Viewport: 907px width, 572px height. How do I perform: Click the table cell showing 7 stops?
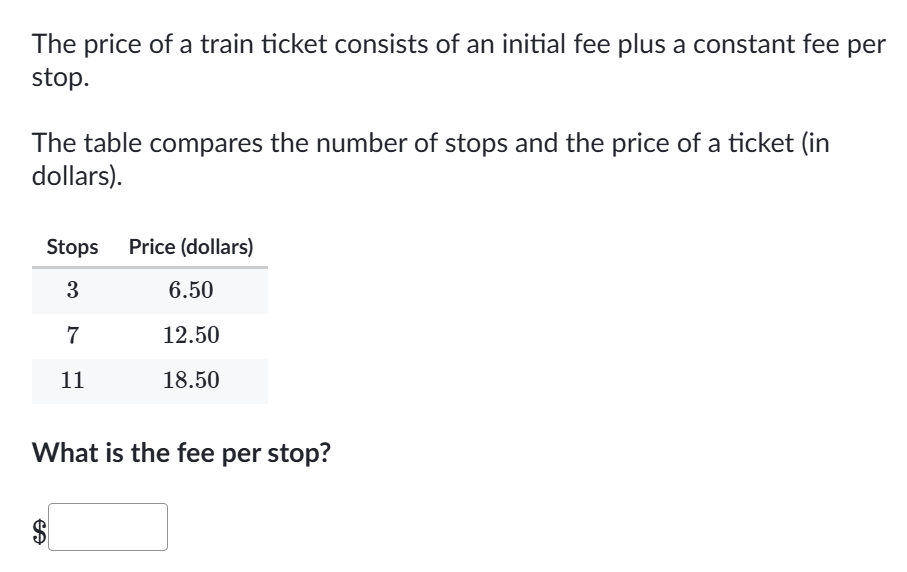(72, 335)
